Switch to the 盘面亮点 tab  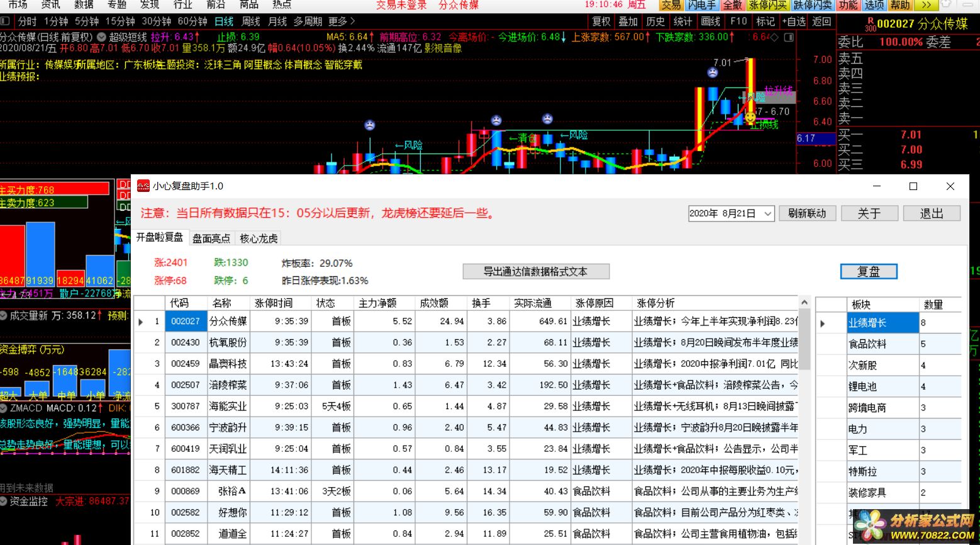click(x=211, y=239)
